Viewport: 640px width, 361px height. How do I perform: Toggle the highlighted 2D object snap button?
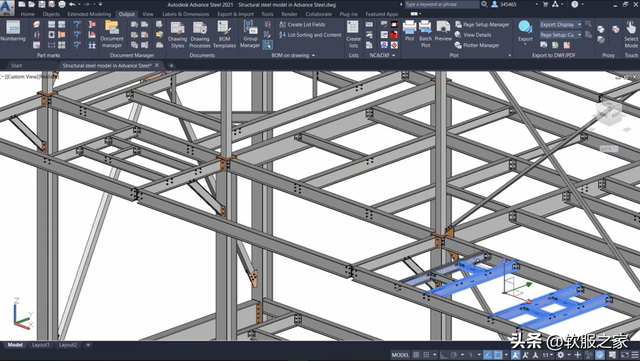[x=498, y=354]
